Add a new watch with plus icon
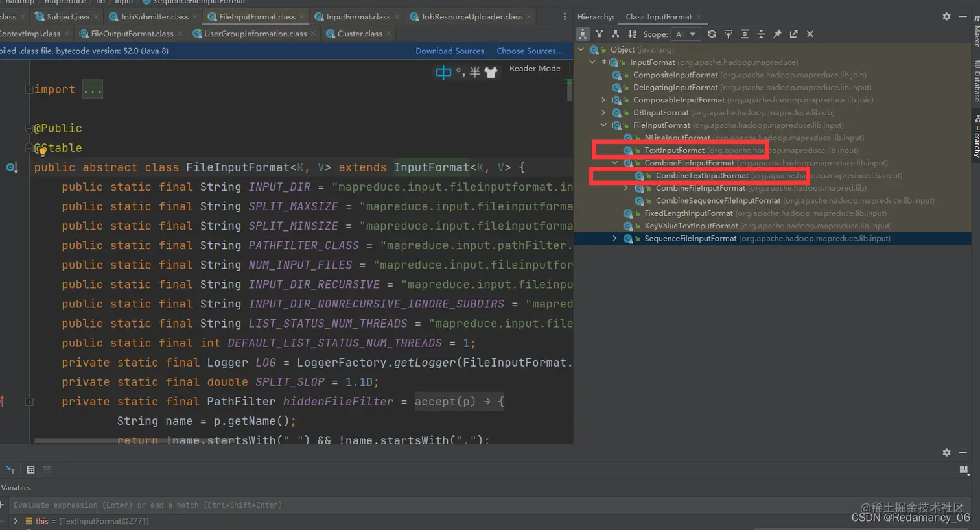This screenshot has width=980, height=530. [x=2, y=505]
